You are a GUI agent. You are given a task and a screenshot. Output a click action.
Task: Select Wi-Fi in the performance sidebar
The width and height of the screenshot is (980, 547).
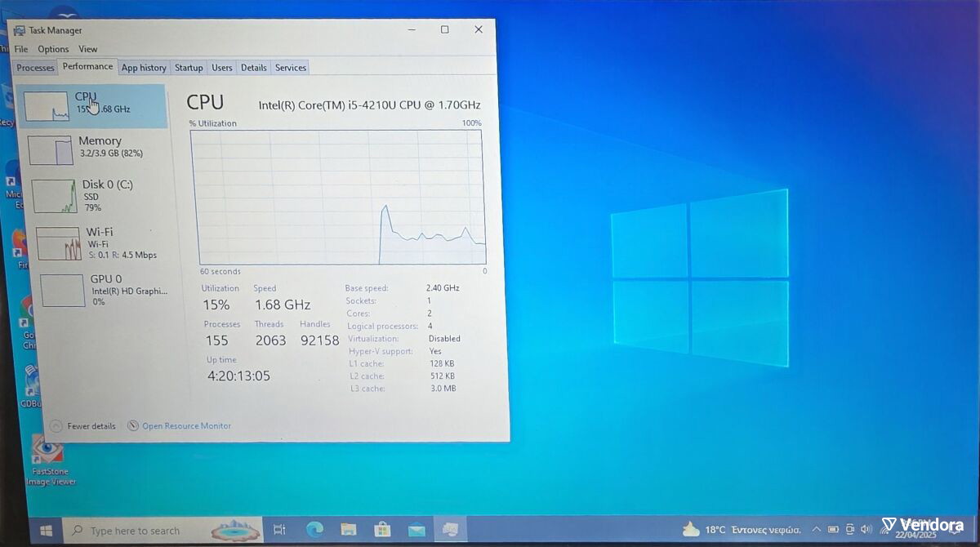100,243
